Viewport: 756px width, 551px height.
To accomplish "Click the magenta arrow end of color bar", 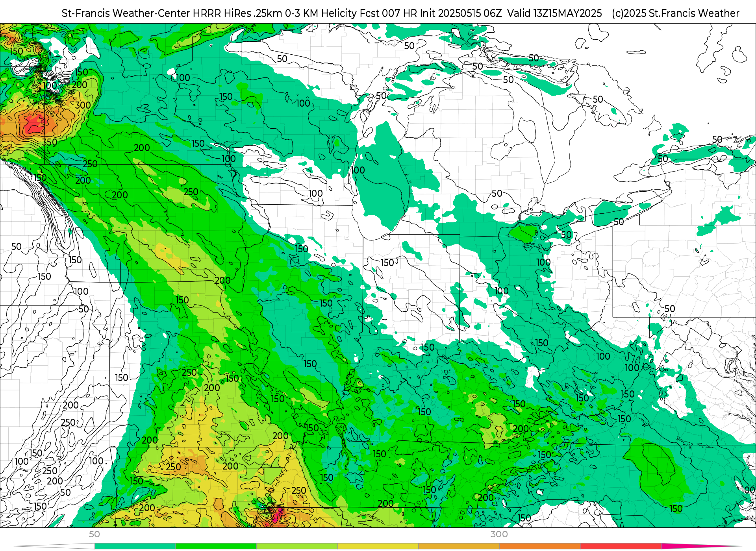I will pyautogui.click(x=701, y=546).
